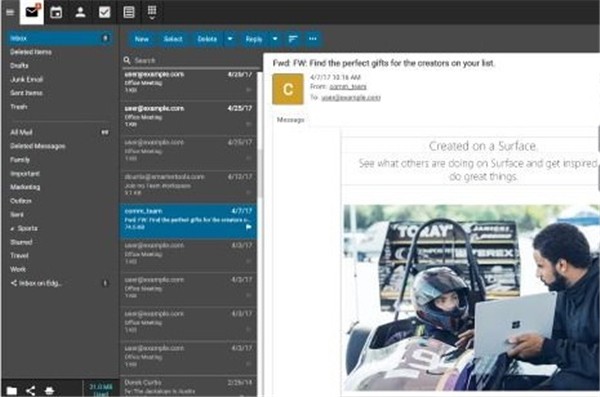Open the Drafts folder
The height and width of the screenshot is (397, 600).
point(19,65)
